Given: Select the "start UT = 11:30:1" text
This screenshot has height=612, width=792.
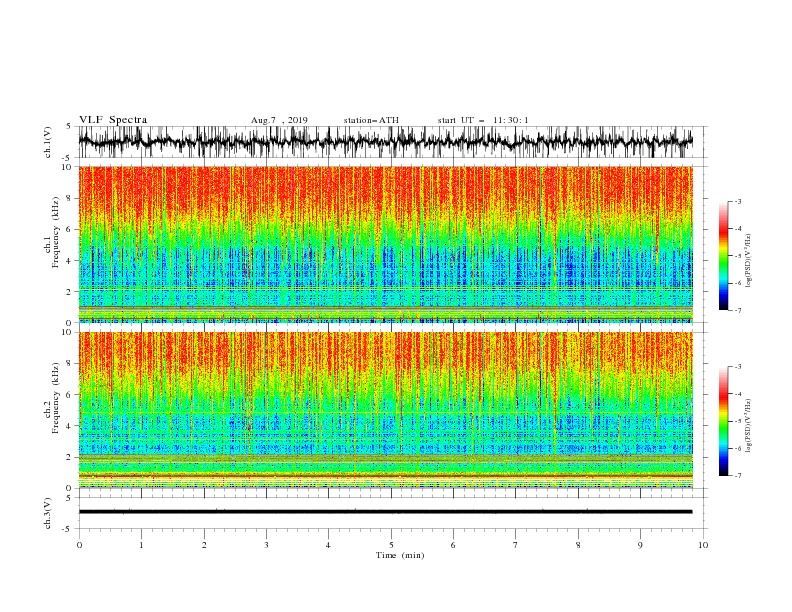Looking at the screenshot, I should tap(483, 120).
